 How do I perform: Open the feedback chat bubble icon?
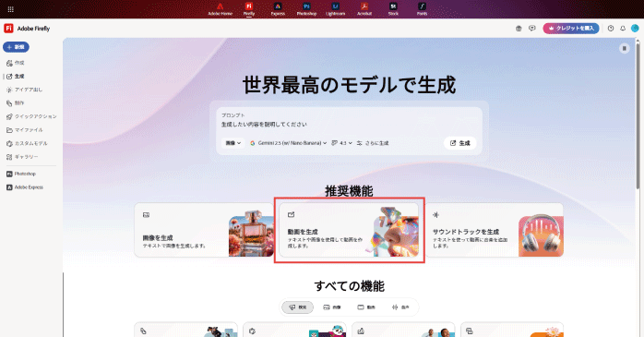pyautogui.click(x=531, y=29)
